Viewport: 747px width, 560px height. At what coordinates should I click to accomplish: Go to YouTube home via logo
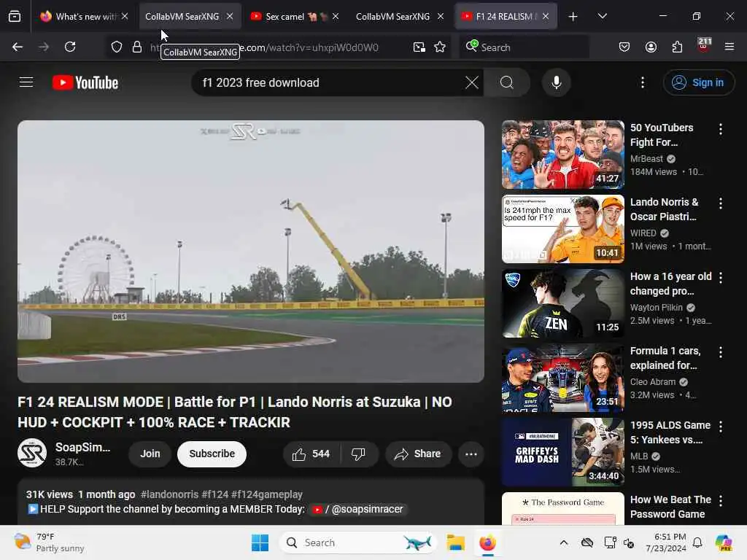[85, 82]
